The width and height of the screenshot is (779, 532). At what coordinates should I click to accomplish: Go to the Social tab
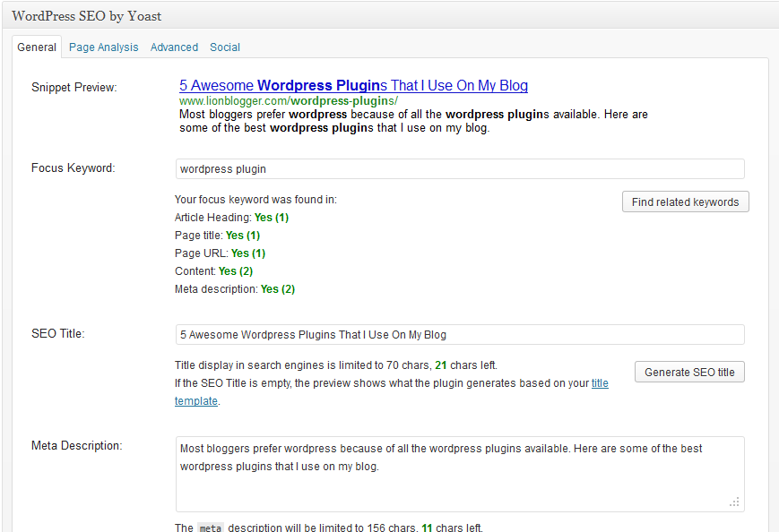pos(225,47)
